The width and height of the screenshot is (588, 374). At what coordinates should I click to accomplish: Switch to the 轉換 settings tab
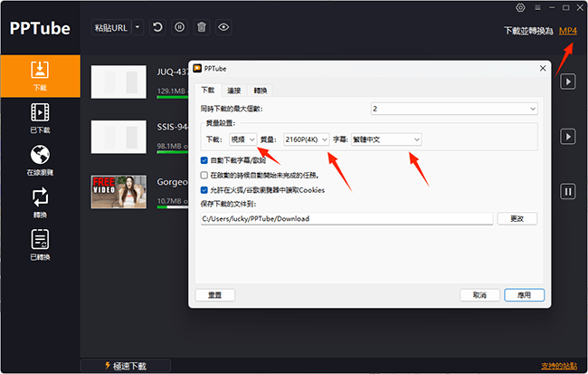coord(260,91)
